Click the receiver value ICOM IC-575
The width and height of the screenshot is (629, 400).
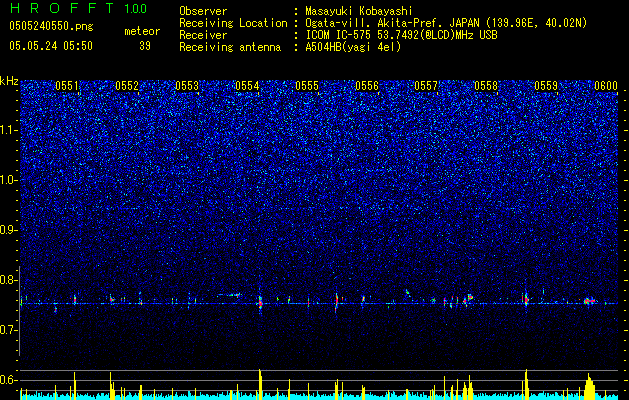point(339,35)
